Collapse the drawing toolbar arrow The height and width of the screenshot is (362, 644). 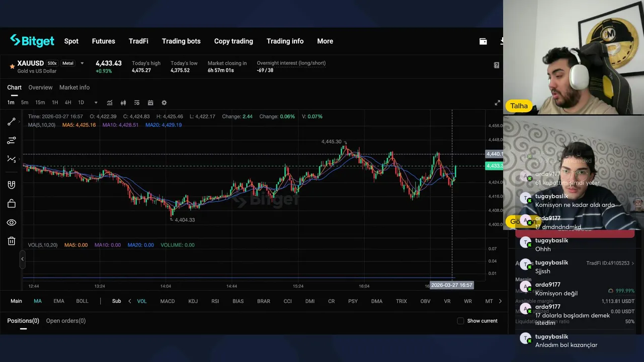point(22,259)
